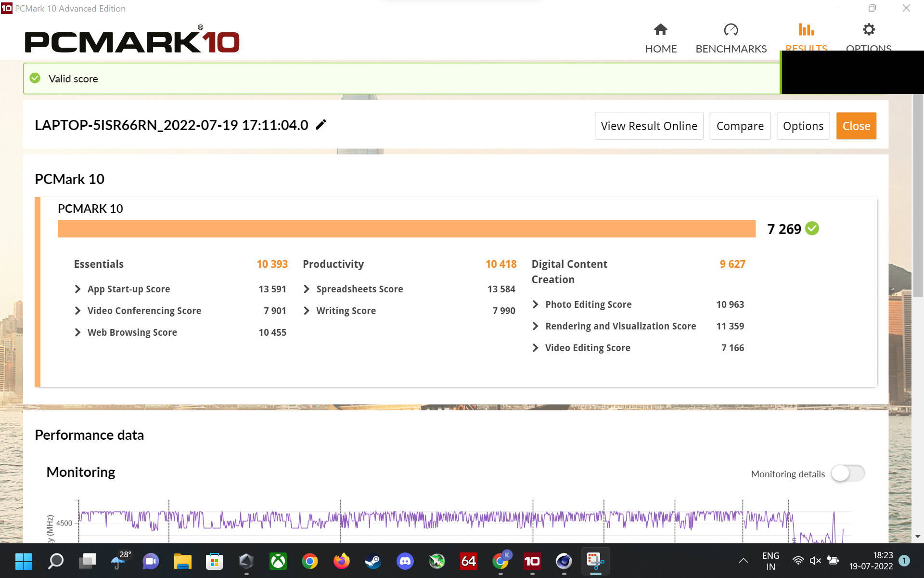Open Cinebench from the taskbar
The image size is (924, 578).
tap(564, 561)
